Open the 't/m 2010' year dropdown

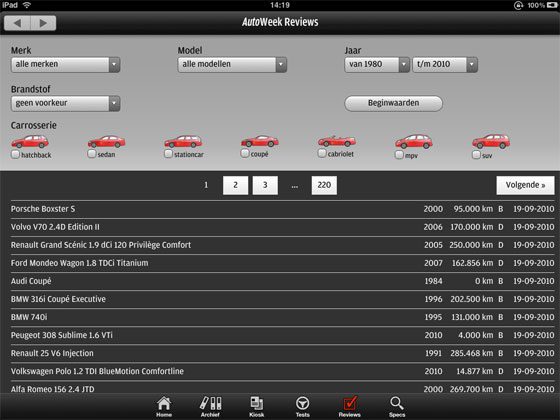[x=445, y=65]
